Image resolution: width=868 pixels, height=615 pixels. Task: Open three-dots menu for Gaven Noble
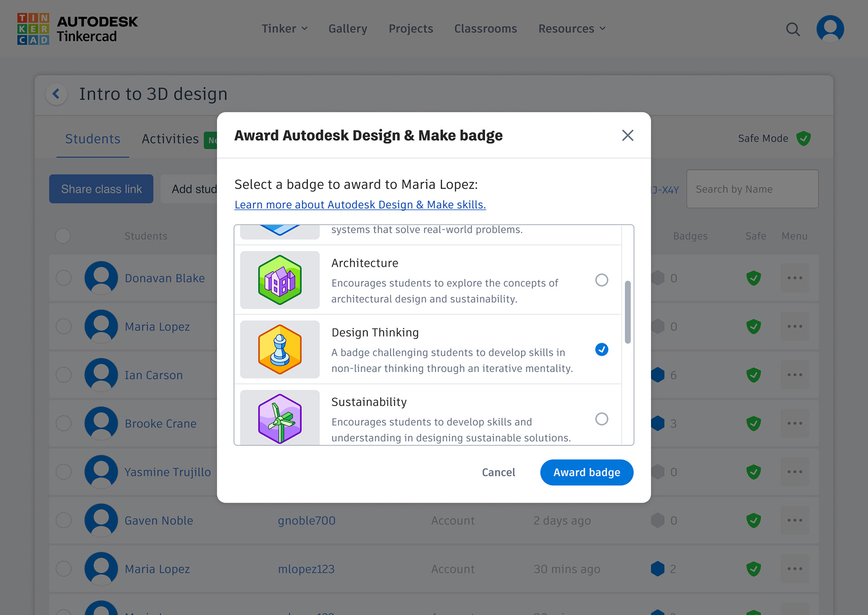pyautogui.click(x=794, y=520)
